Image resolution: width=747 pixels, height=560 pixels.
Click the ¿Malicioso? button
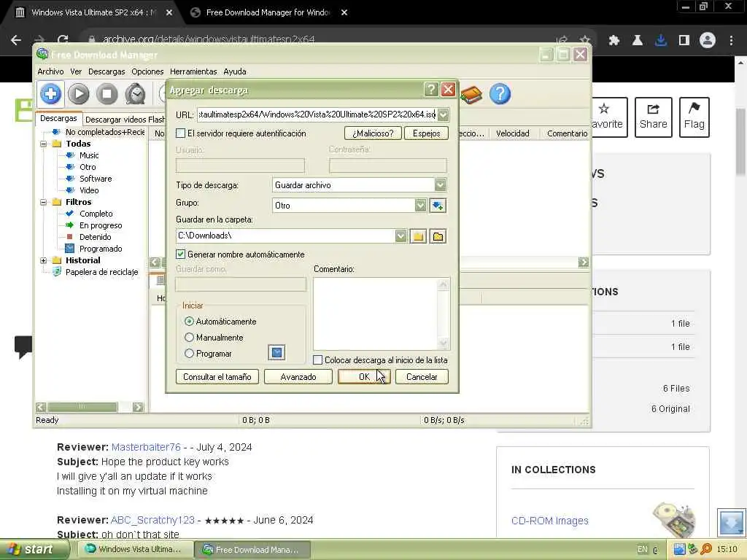click(x=373, y=133)
